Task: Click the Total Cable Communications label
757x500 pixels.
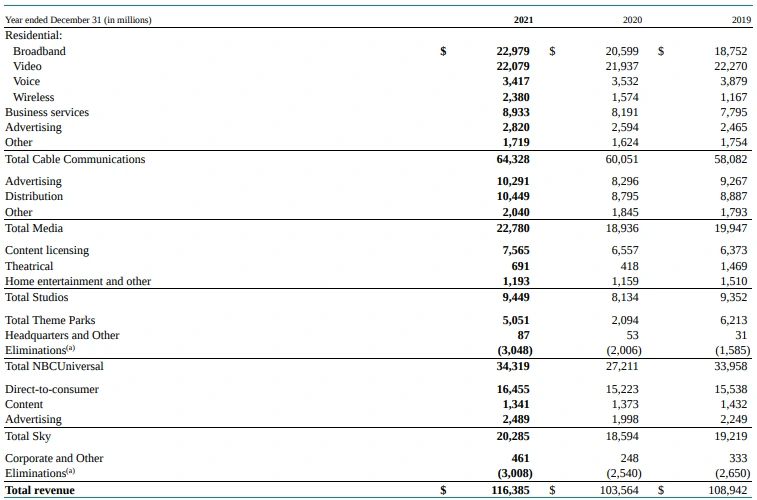Action: point(75,159)
